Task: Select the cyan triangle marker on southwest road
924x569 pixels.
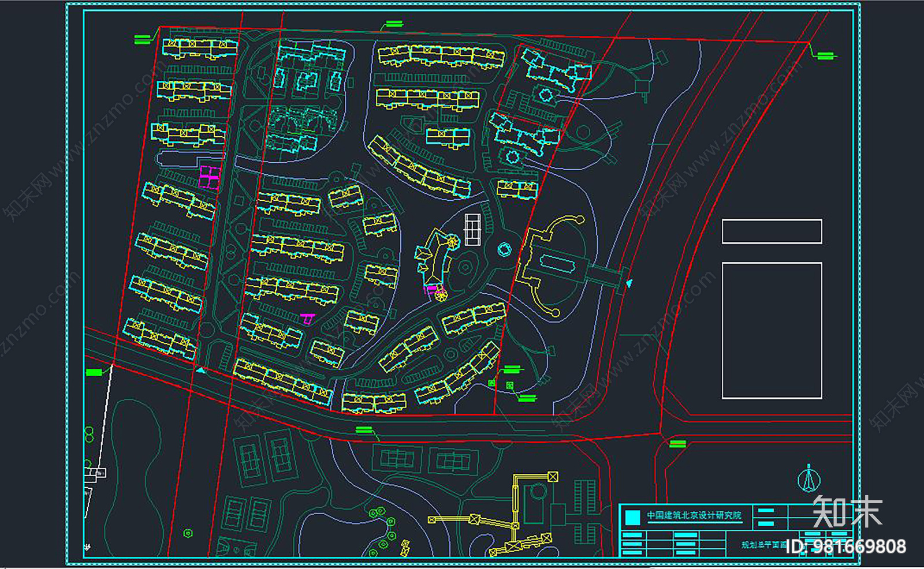Action: [x=200, y=370]
